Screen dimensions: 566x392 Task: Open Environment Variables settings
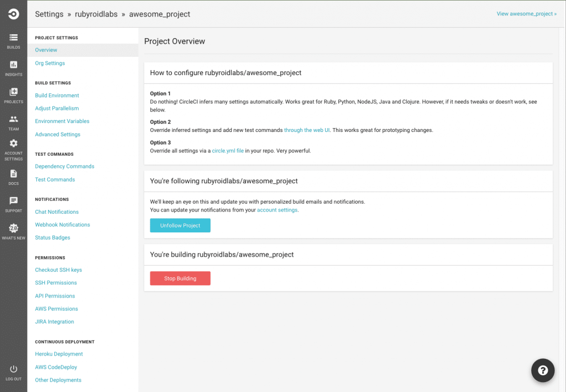pyautogui.click(x=62, y=121)
